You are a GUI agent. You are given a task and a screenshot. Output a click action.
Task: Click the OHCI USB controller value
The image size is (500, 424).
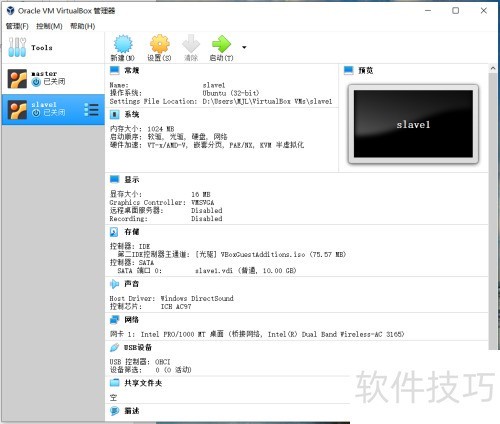pyautogui.click(x=163, y=362)
